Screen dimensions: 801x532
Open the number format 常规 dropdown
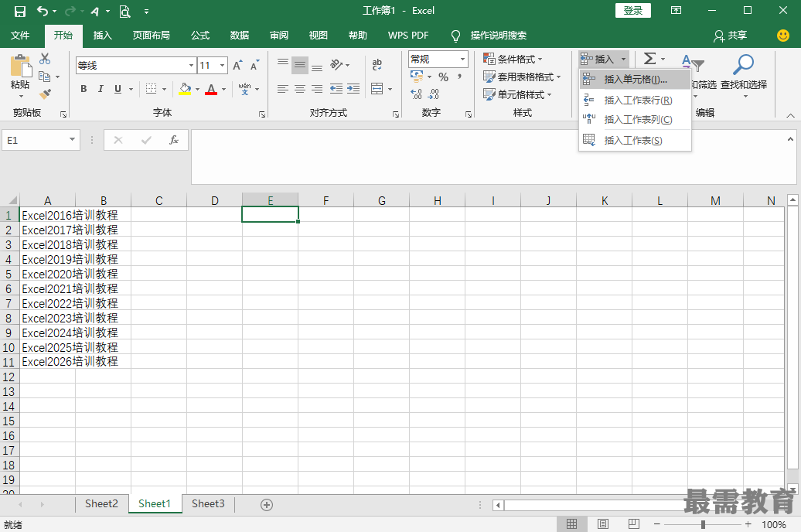(463, 60)
